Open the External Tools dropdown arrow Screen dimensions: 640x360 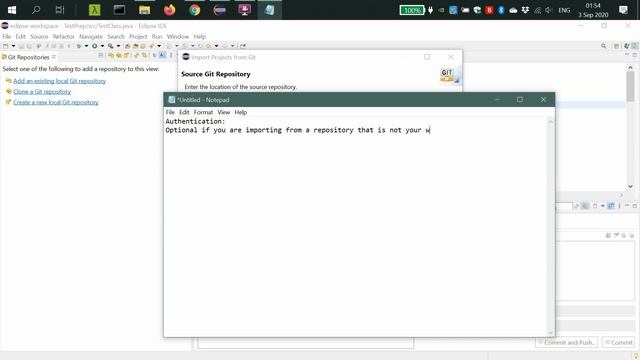click(x=118, y=46)
